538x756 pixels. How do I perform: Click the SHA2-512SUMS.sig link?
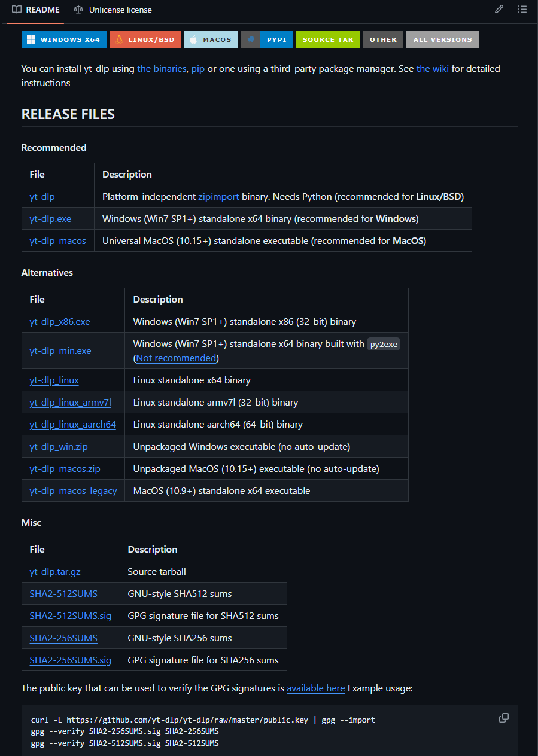coord(71,615)
